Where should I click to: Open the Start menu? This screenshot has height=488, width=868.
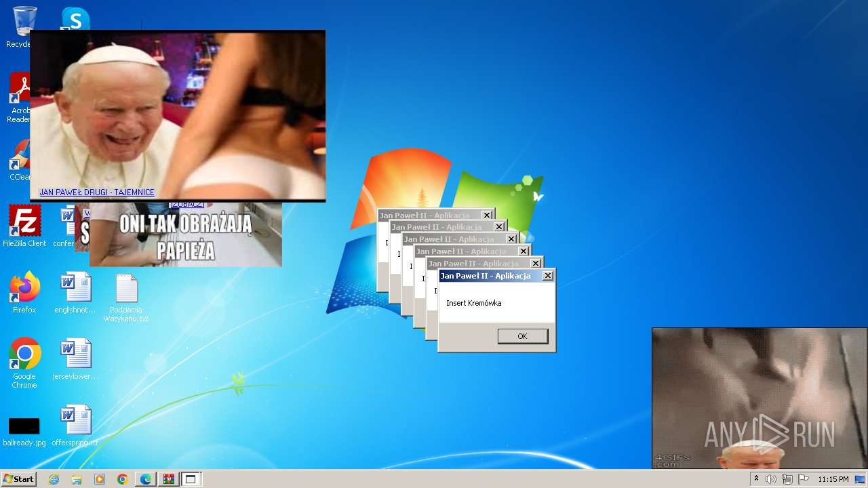click(x=18, y=479)
